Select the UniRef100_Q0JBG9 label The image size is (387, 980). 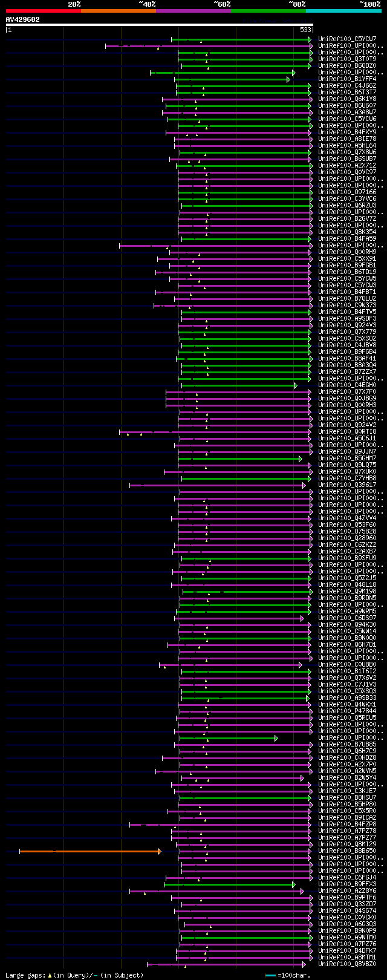pos(347,398)
